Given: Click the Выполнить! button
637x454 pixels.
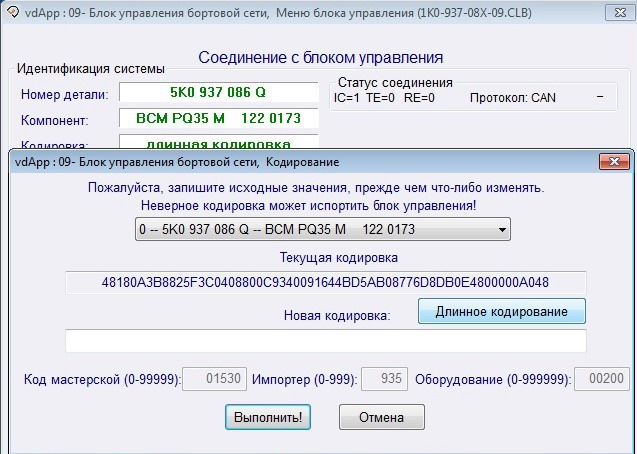Looking at the screenshot, I should [x=268, y=417].
